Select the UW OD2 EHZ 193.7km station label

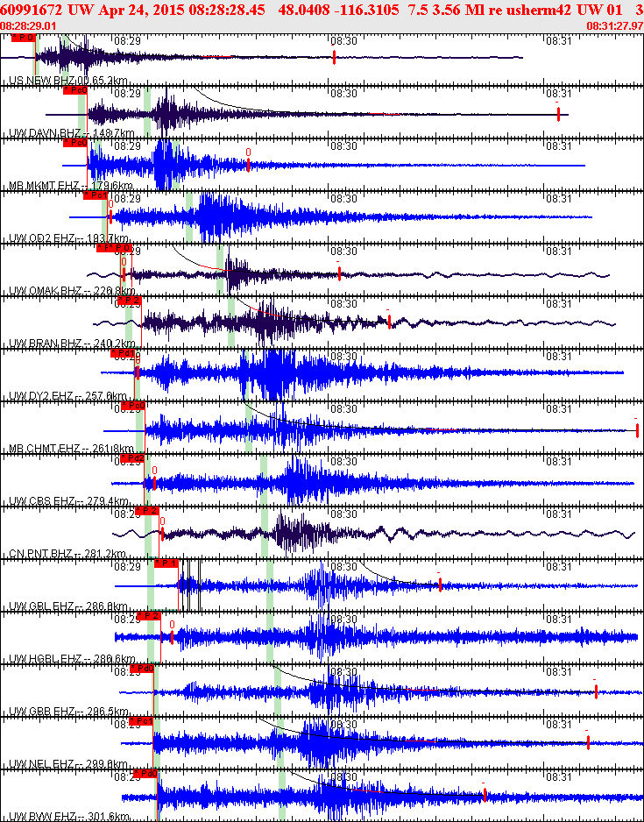pyautogui.click(x=68, y=238)
